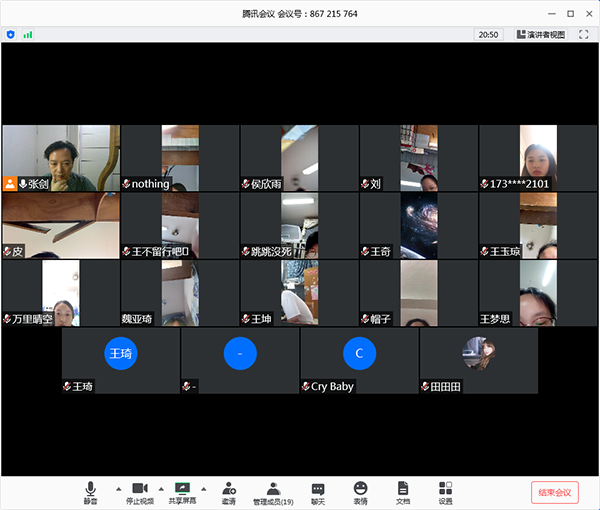The height and width of the screenshot is (510, 600).
Task: Click the red end meeting button
Action: coord(554,492)
